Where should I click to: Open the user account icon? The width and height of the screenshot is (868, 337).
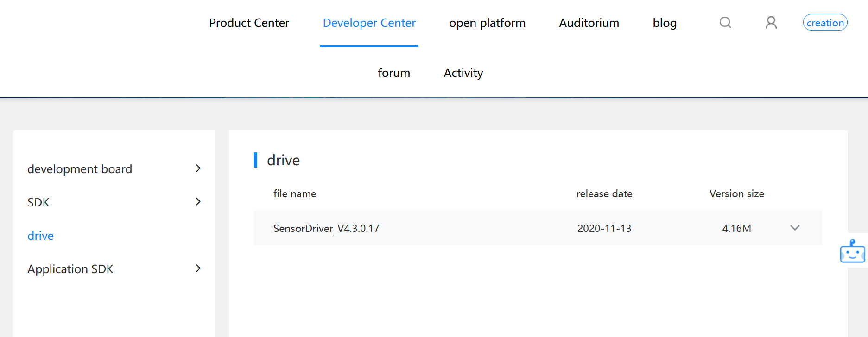(771, 23)
